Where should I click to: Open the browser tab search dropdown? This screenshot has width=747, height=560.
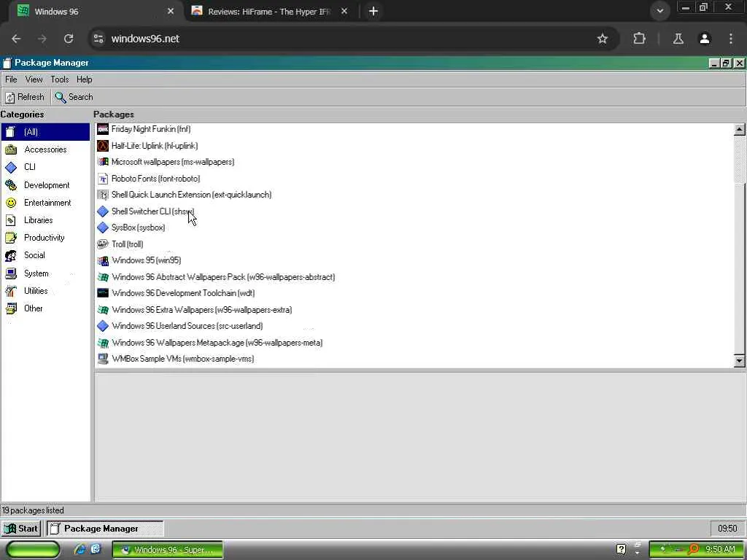(659, 11)
